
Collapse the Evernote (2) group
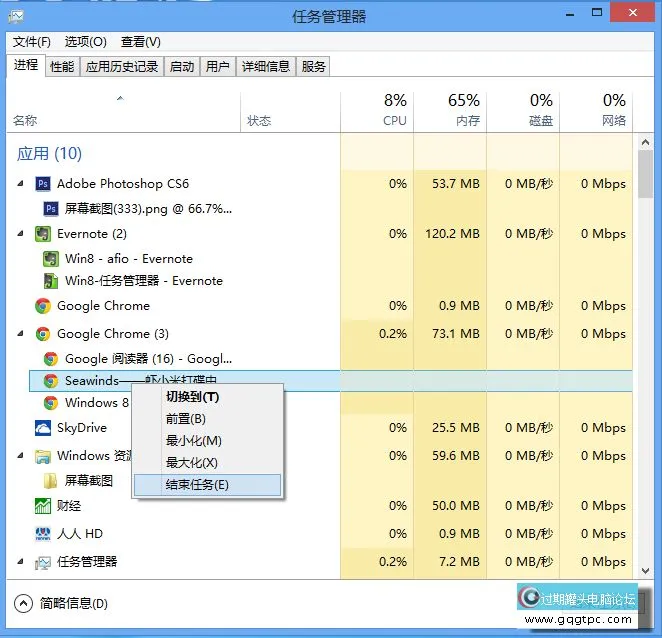click(x=20, y=233)
